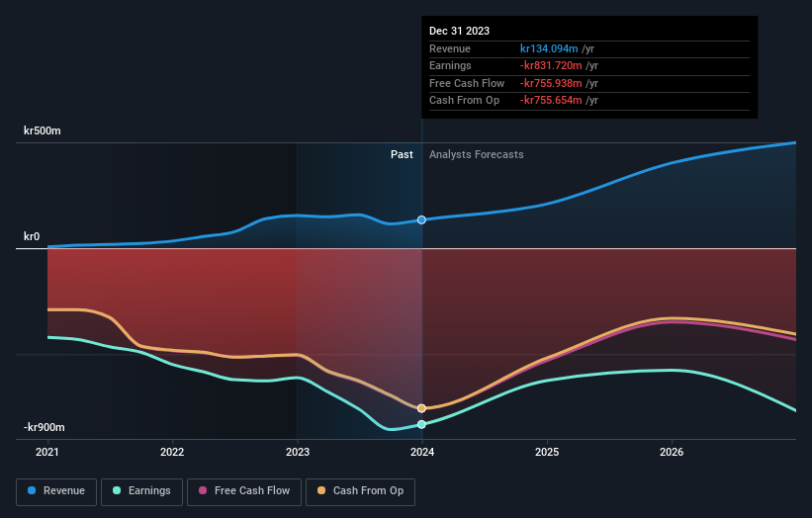
Task: Click the kr500m y-axis label
Action: [x=42, y=130]
